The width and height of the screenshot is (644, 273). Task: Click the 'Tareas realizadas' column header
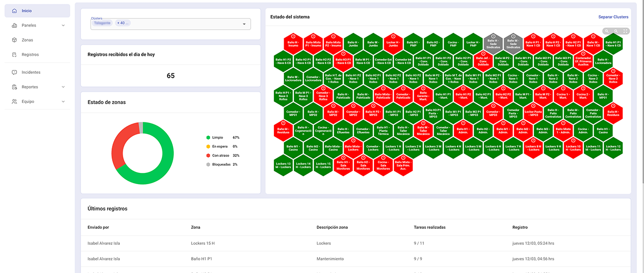(430, 227)
